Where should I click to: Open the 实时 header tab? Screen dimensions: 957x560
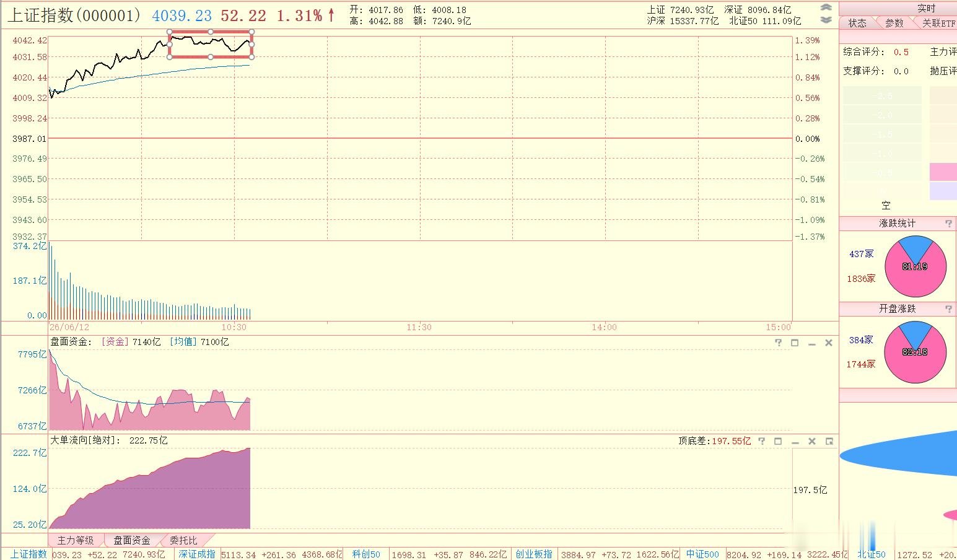[927, 8]
